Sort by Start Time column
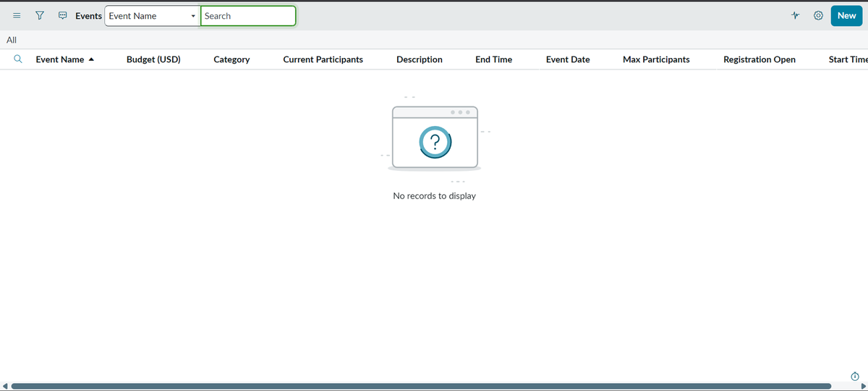The image size is (868, 391). pos(848,59)
